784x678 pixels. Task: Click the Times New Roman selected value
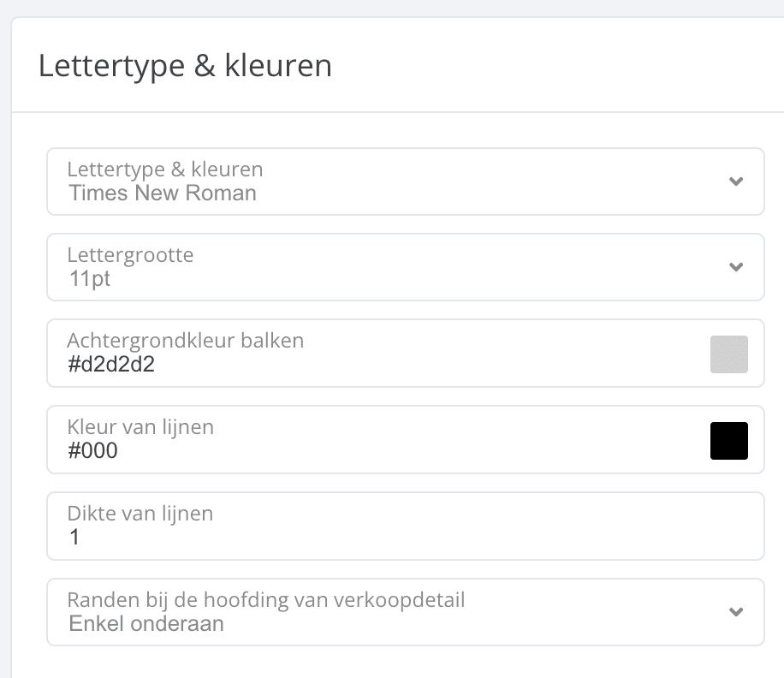[x=163, y=193]
